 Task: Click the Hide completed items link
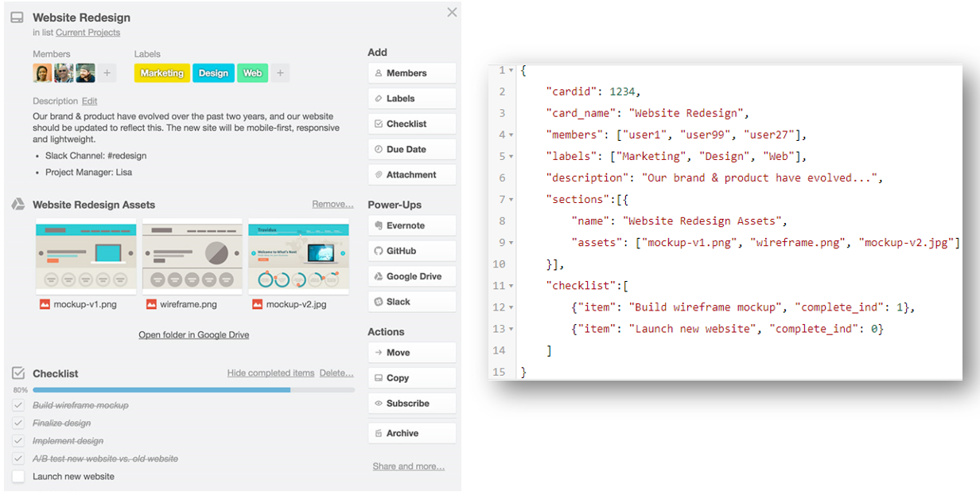pyautogui.click(x=270, y=373)
